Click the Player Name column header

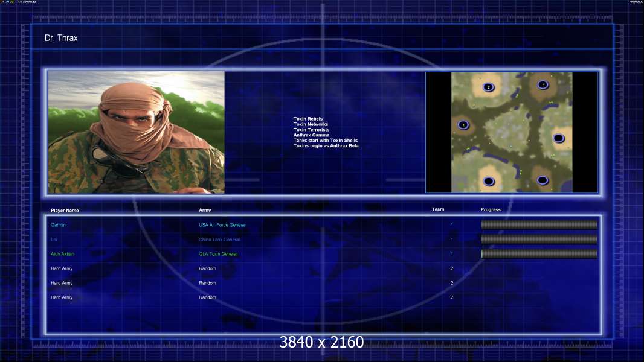pos(65,211)
